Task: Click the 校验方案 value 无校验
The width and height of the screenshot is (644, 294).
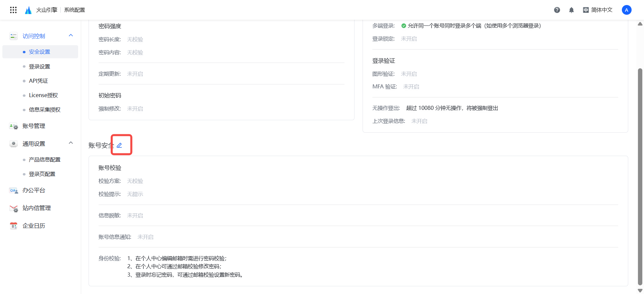Action: click(x=135, y=181)
